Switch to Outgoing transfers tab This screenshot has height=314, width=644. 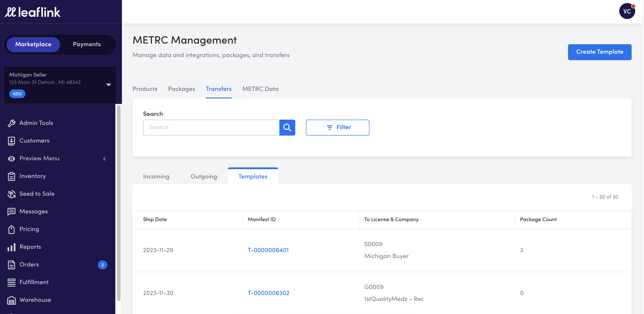coord(204,176)
